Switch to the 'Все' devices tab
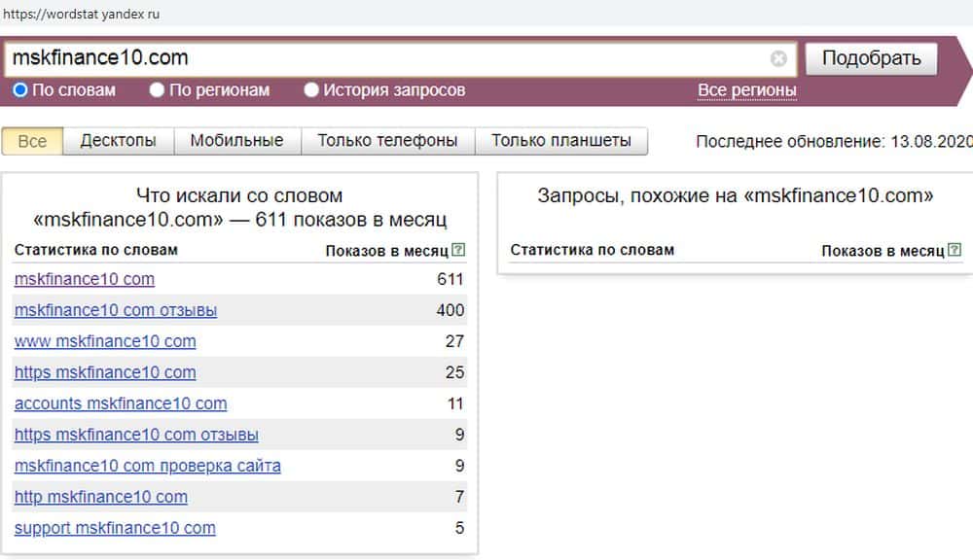The image size is (973, 560). (x=32, y=141)
